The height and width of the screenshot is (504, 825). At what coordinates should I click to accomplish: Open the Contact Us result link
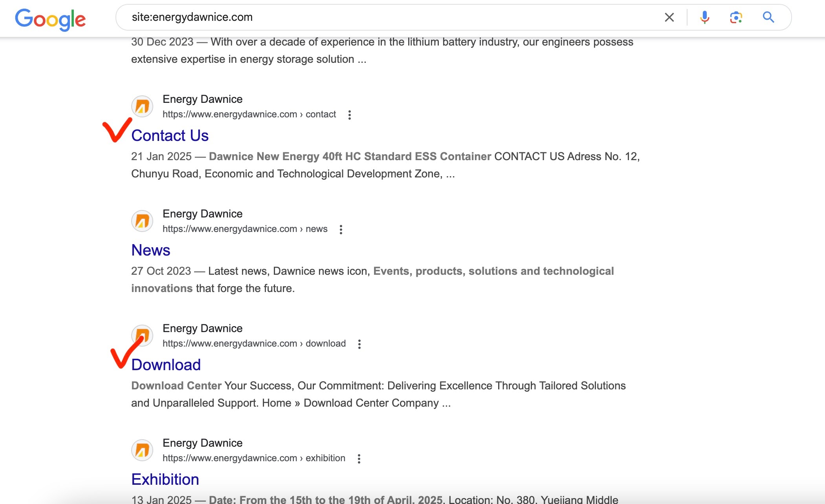[x=170, y=135]
